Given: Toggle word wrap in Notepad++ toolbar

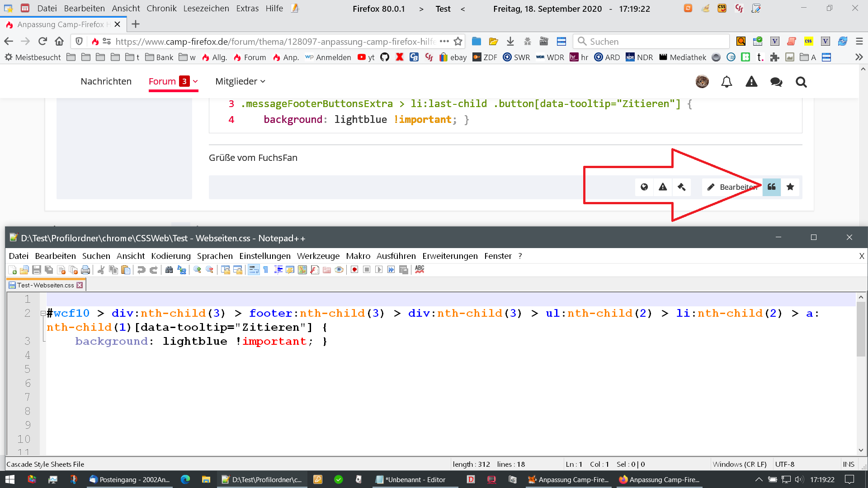Looking at the screenshot, I should pyautogui.click(x=254, y=270).
